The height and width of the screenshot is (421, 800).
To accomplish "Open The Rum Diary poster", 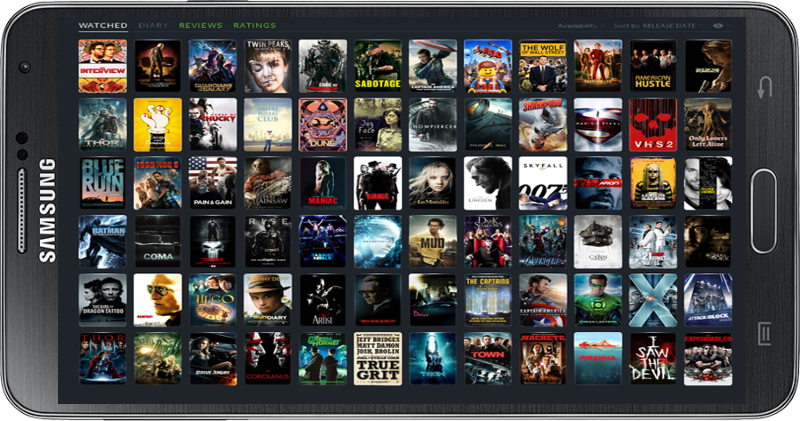I will pyautogui.click(x=268, y=300).
